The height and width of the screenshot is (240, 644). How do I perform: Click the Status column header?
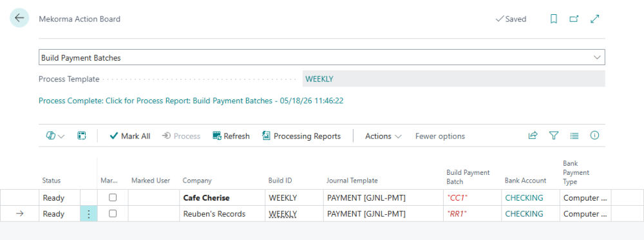[52, 180]
